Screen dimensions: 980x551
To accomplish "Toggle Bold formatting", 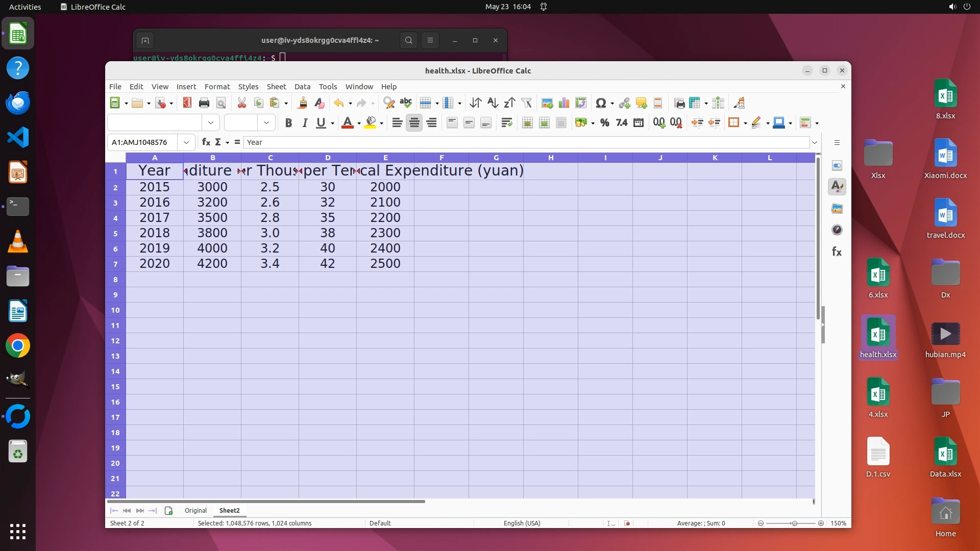I will (x=288, y=122).
